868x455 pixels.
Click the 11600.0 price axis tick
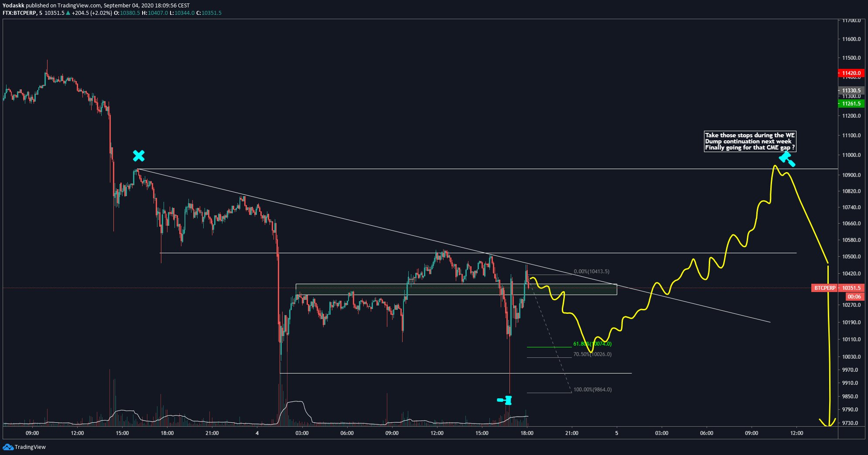(x=851, y=39)
